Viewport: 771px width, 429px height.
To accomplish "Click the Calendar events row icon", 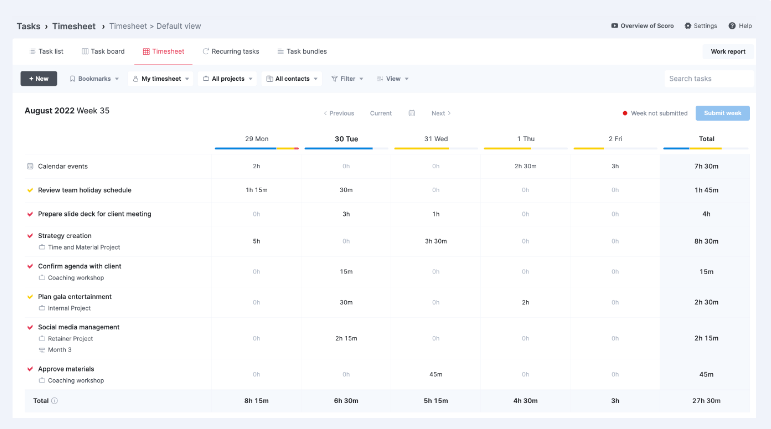I will coord(30,166).
